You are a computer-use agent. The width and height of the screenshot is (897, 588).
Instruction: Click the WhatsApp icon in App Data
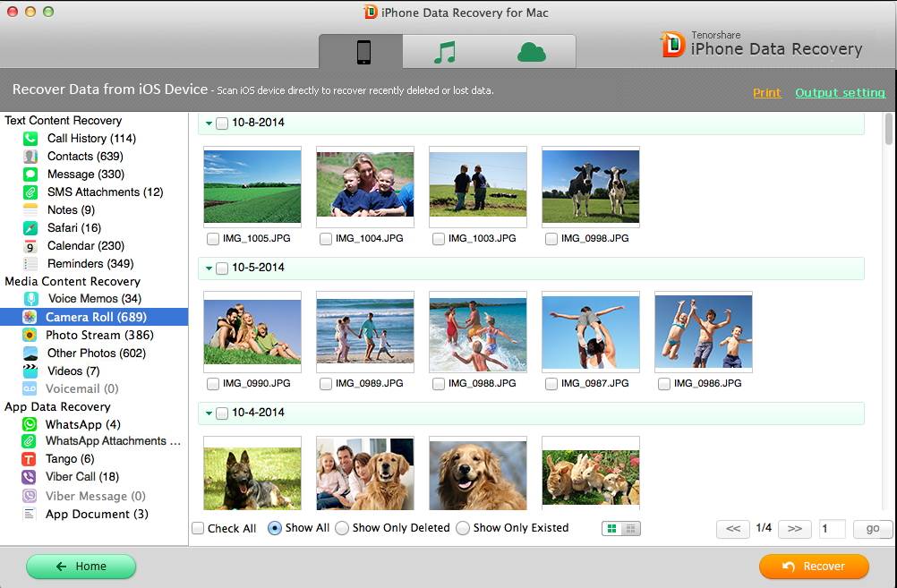pos(30,424)
